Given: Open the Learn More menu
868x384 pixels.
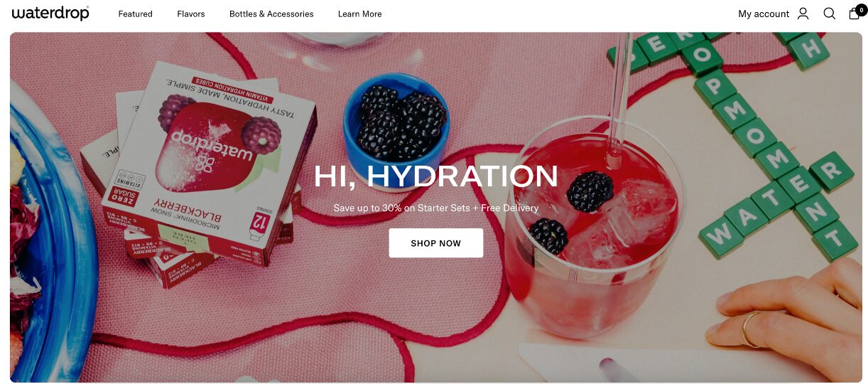Looking at the screenshot, I should click(360, 14).
